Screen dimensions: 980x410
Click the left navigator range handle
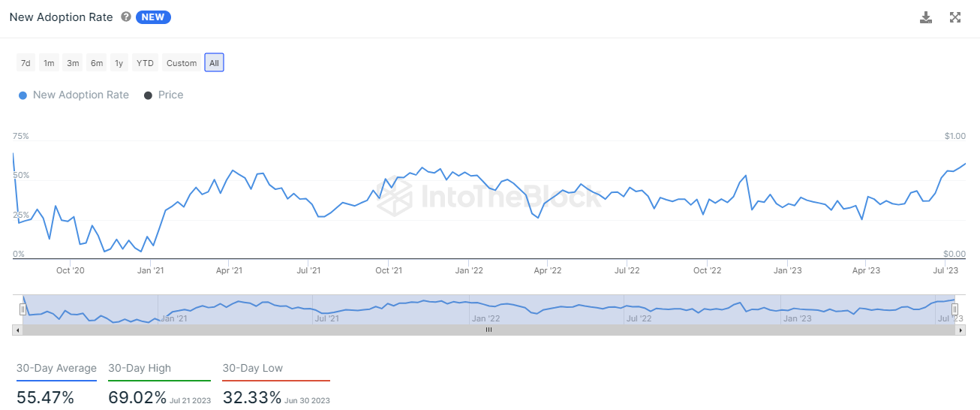[23, 309]
